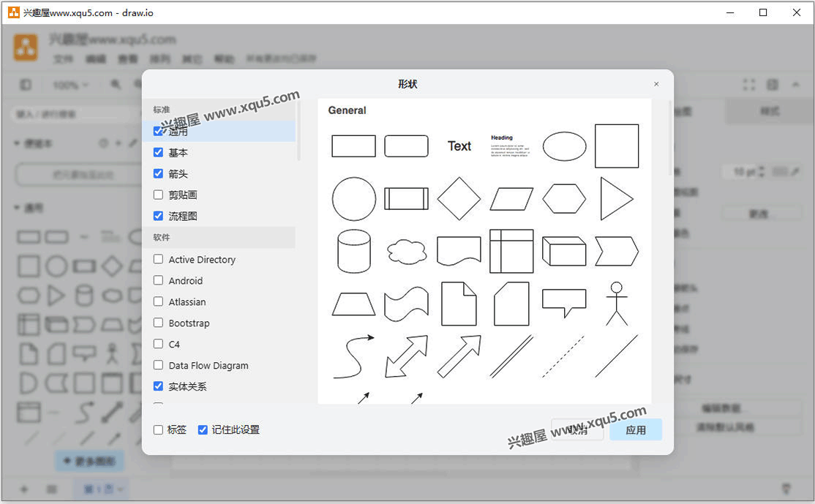Open the 文件 menu in draw.io
The width and height of the screenshot is (815, 504).
click(64, 59)
